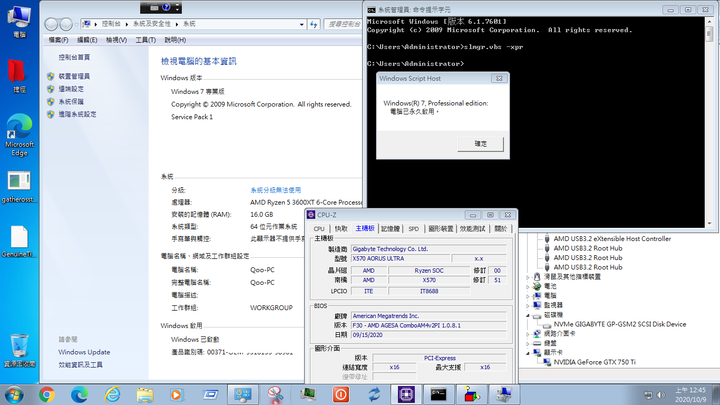Open 編輯(E) Edit menu
Screen dimensions: 720x405
(87, 40)
